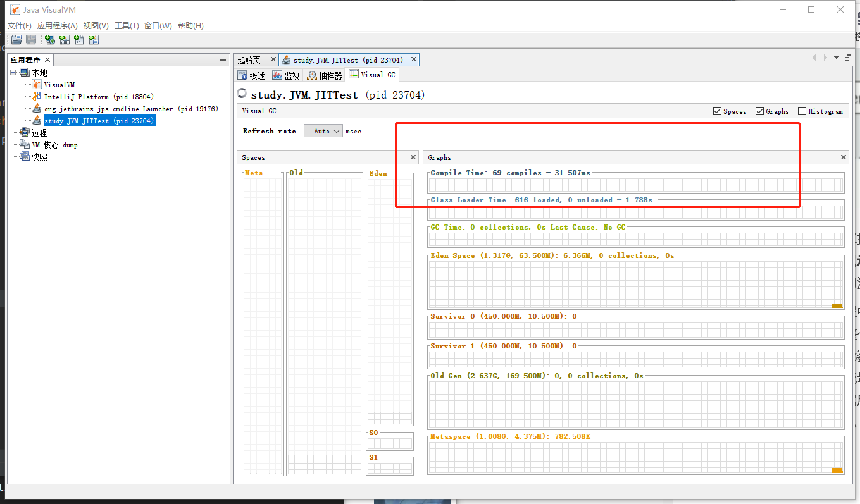Click the Java VisualVM title bar logo

point(15,9)
